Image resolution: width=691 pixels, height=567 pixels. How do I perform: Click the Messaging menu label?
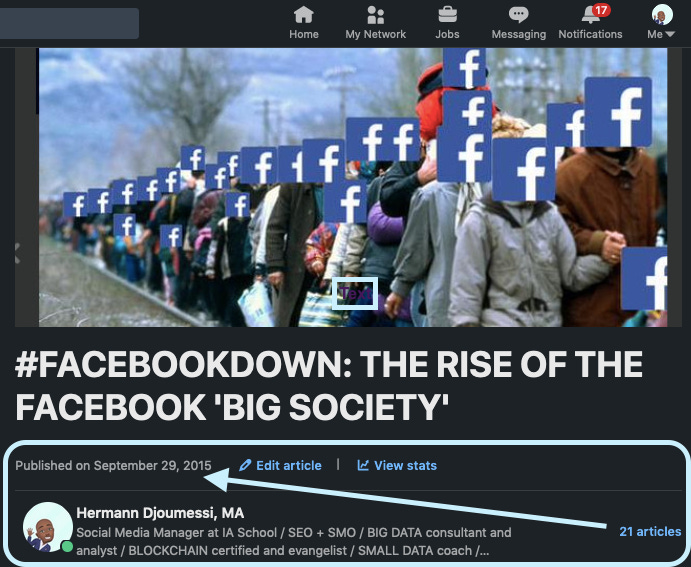(x=519, y=34)
